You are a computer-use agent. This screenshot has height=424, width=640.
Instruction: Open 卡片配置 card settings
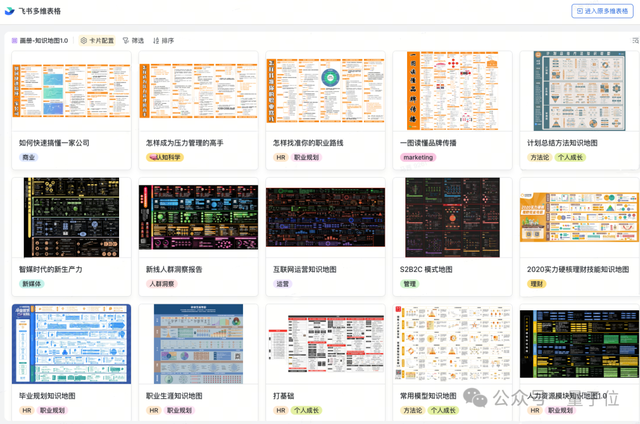coord(97,41)
